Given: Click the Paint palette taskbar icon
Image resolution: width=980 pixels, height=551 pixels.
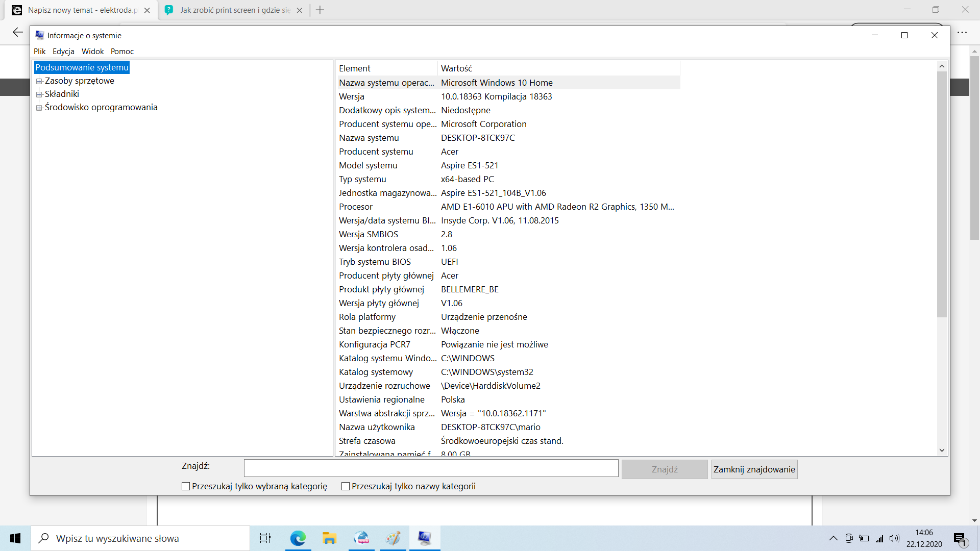Looking at the screenshot, I should (393, 538).
